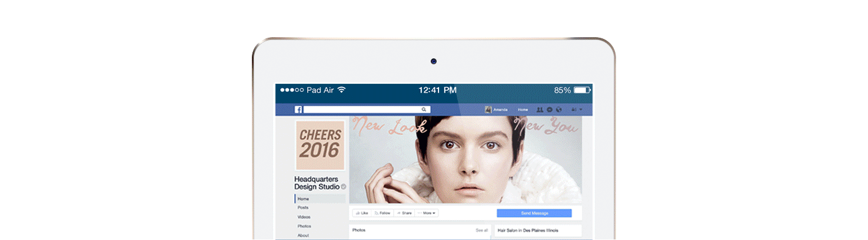Click the Send Message button
This screenshot has height=240, width=868.
[534, 213]
